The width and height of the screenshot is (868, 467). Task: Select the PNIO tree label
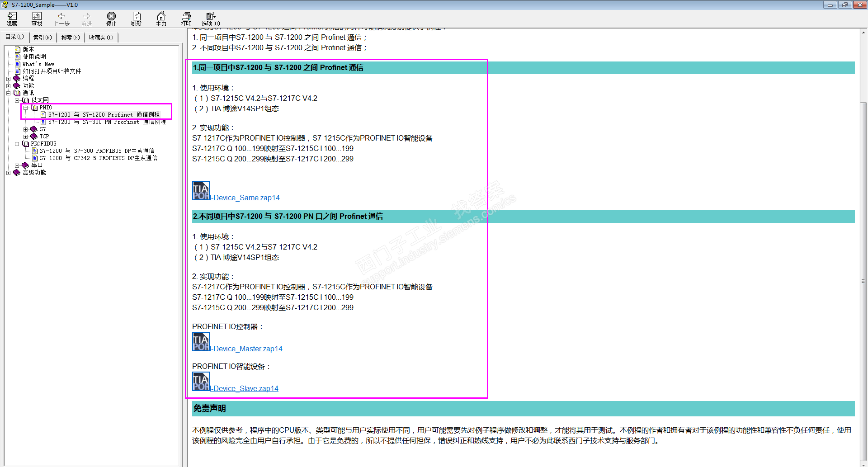pos(46,107)
